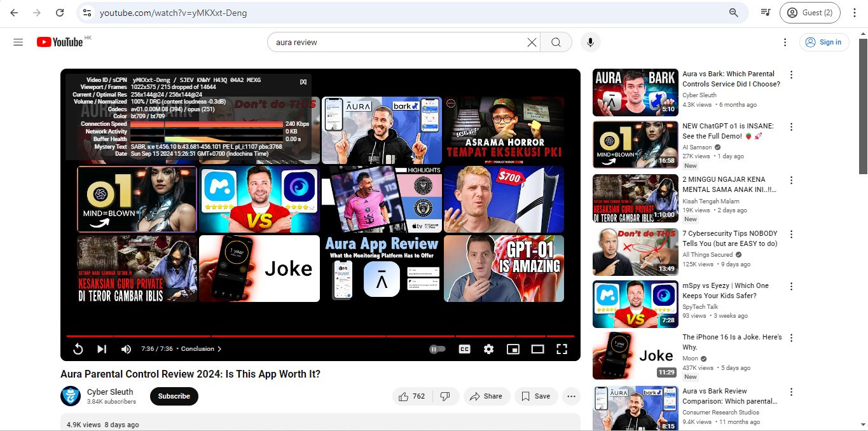Open options for 'NEW ChatGPT o1 is INSANE'

(791, 127)
